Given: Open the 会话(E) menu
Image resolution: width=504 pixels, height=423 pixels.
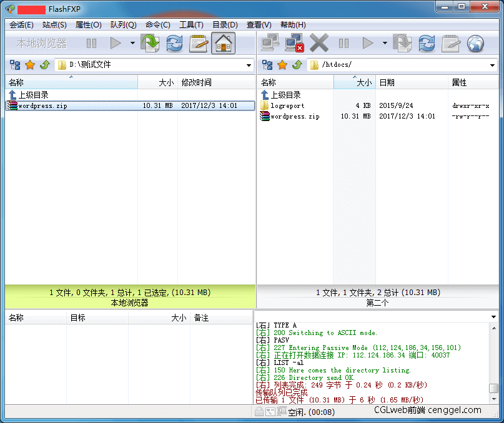Looking at the screenshot, I should 21,25.
